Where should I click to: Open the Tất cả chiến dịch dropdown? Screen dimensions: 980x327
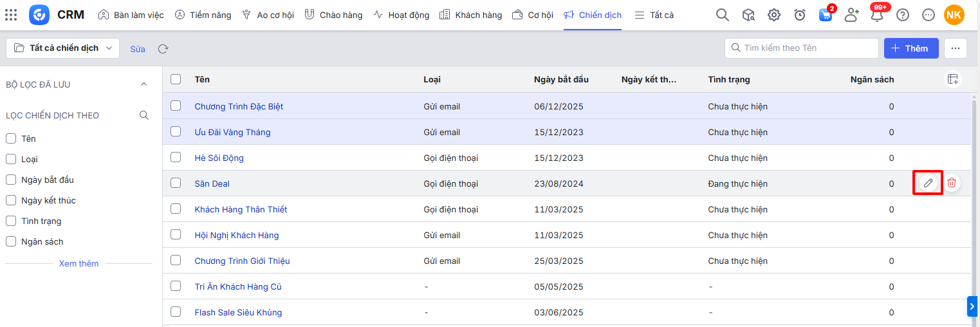[x=63, y=48]
